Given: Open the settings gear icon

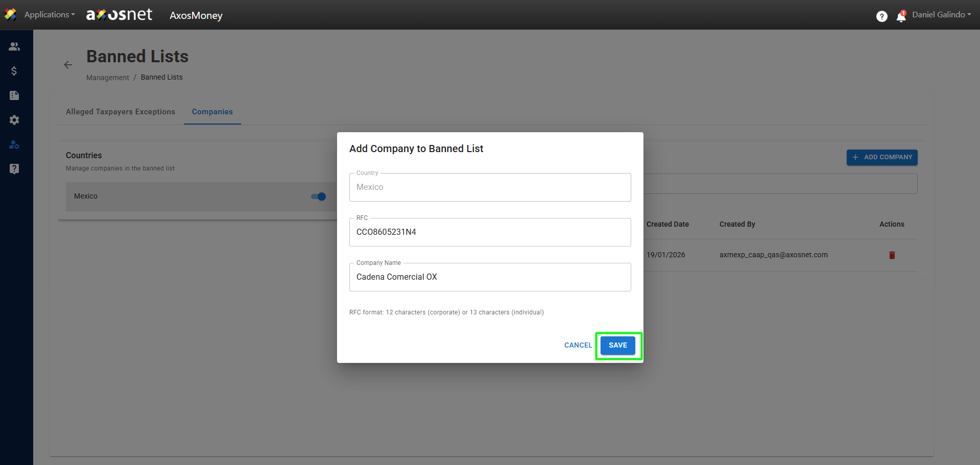Looking at the screenshot, I should [14, 120].
